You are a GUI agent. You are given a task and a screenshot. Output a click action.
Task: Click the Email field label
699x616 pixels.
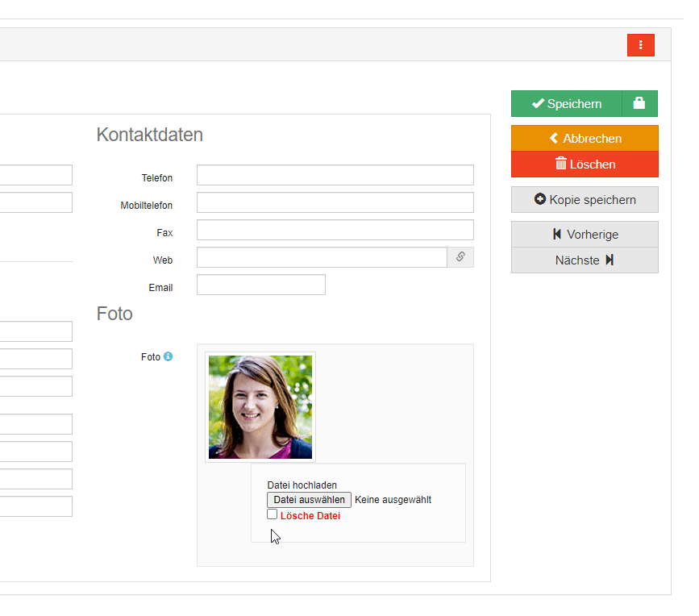coord(160,288)
